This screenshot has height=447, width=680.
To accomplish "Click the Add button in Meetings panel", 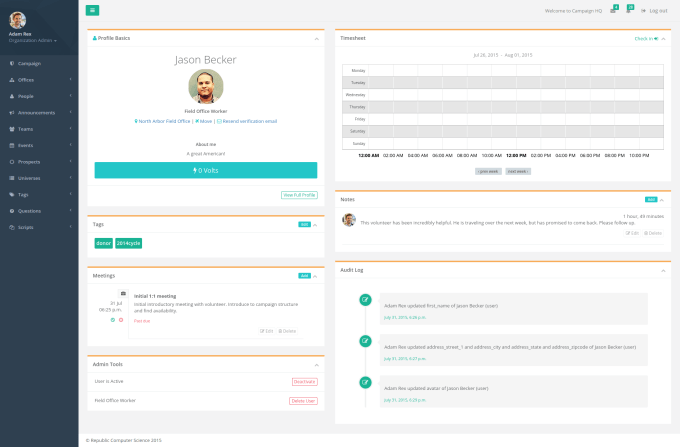I will click(304, 276).
